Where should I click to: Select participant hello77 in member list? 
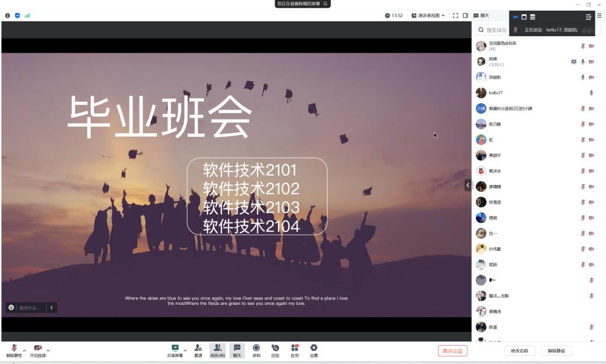(495, 93)
